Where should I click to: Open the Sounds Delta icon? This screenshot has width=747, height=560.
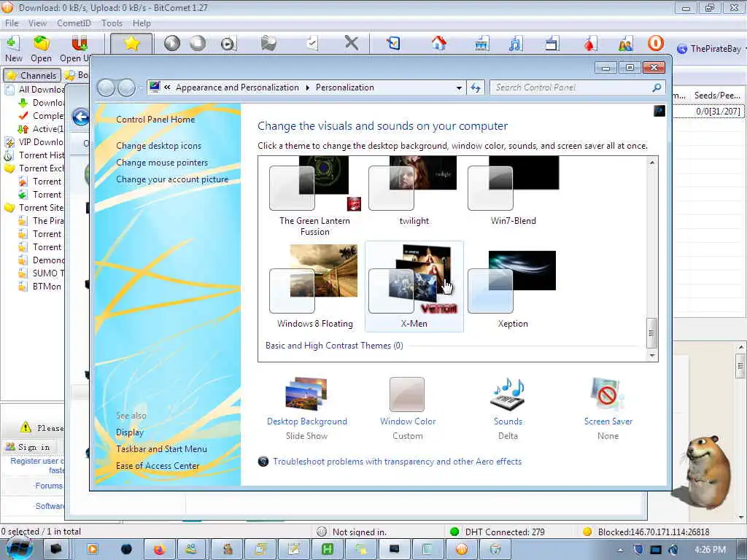tap(508, 394)
